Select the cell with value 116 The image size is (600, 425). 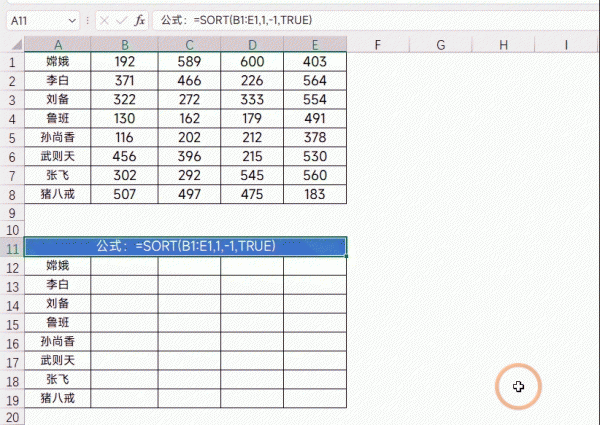click(124, 137)
